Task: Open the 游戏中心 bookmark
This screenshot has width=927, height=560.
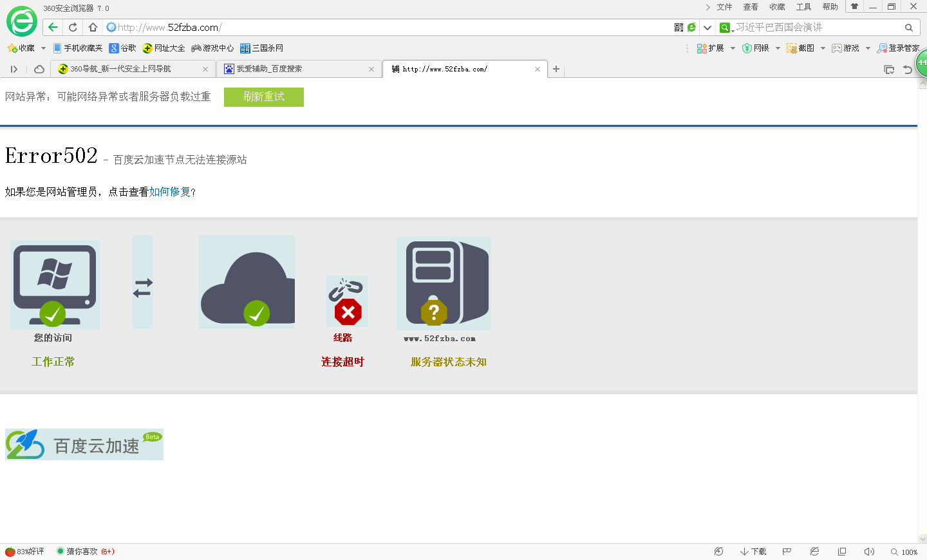Action: [x=212, y=48]
